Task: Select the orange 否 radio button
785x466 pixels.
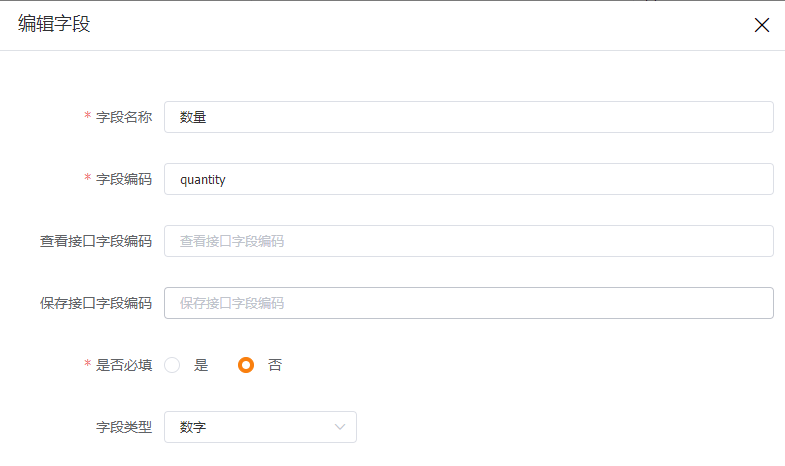Action: tap(246, 365)
